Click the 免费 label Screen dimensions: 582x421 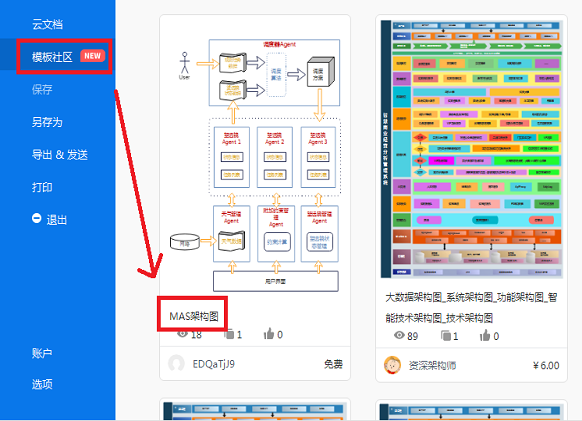(333, 364)
